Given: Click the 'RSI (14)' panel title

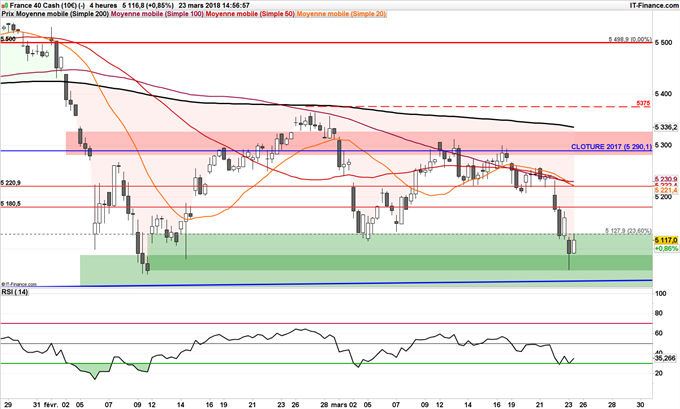Looking at the screenshot, I should coord(14,292).
